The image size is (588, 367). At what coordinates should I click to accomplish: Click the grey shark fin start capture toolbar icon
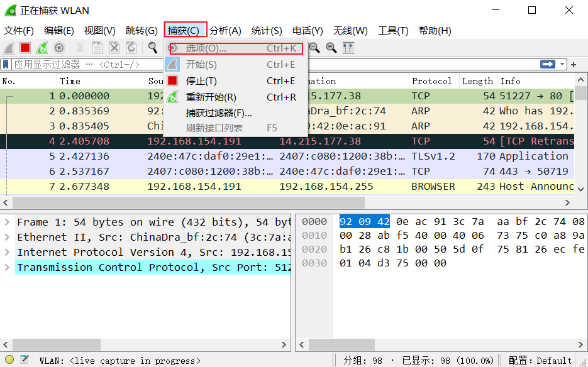9,48
